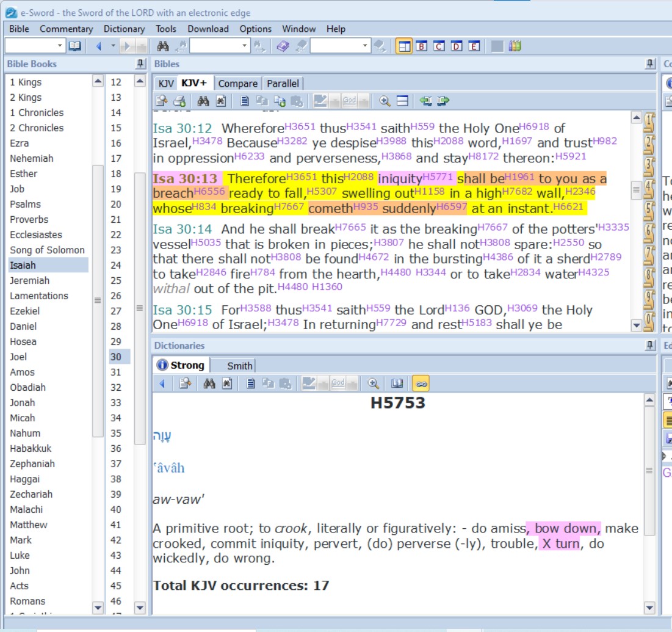The image size is (672, 632).
Task: Go back with the blue navigation arrow
Action: click(98, 46)
